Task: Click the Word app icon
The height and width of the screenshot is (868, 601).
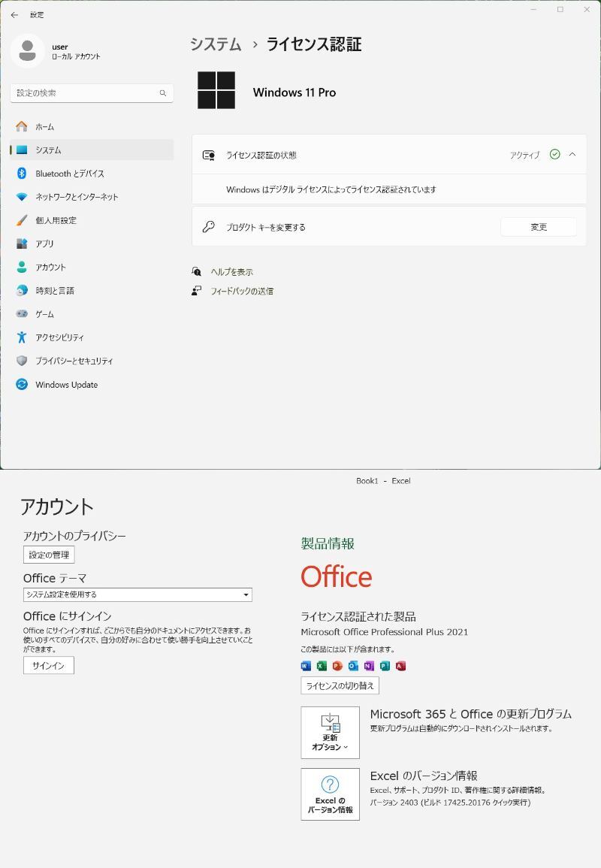Action: 306,665
